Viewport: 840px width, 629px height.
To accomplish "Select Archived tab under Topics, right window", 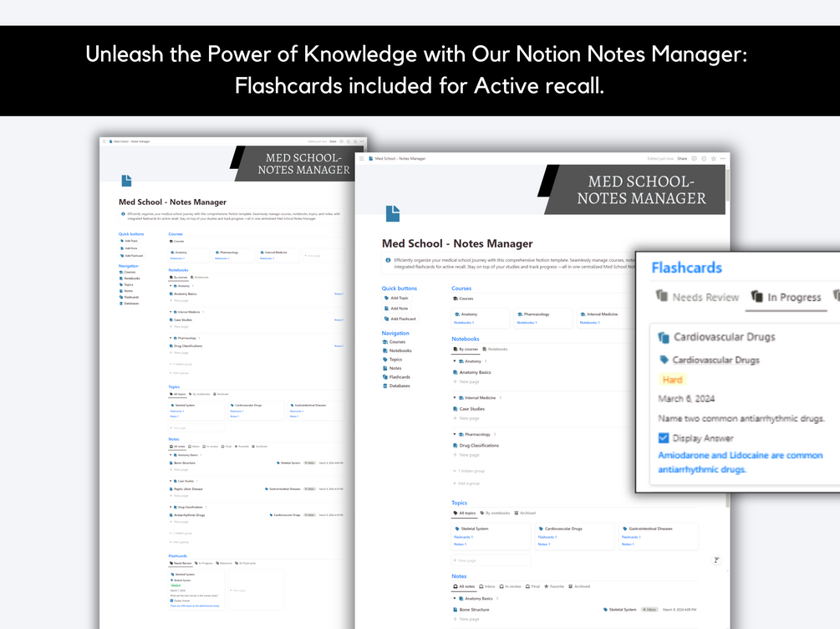I will (525, 514).
